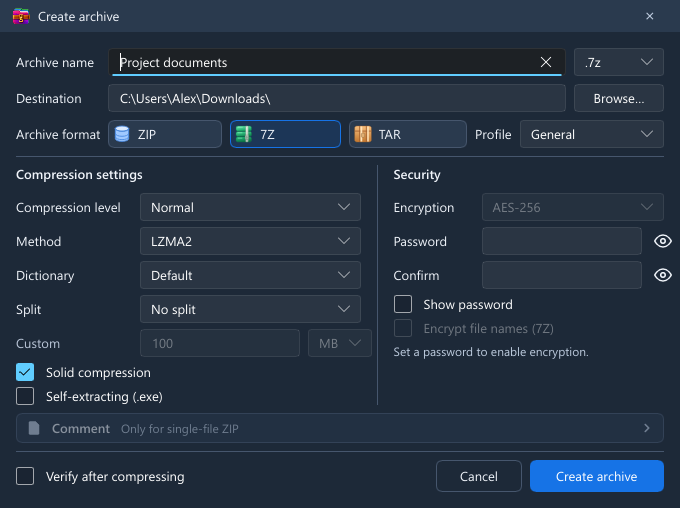Click the Encrypt file names (7Z) checkbox

point(403,328)
